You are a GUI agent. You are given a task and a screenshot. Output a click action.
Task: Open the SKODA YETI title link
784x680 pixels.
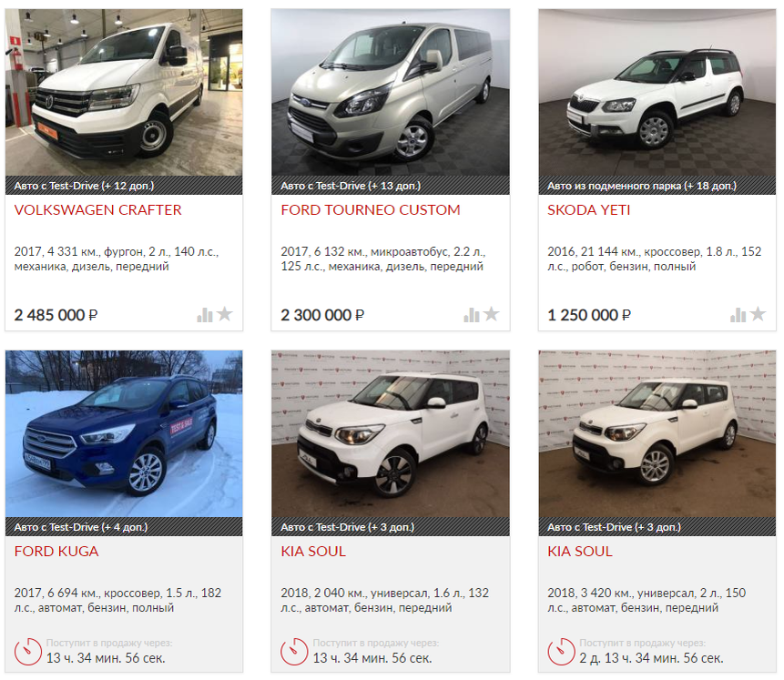[x=588, y=210]
